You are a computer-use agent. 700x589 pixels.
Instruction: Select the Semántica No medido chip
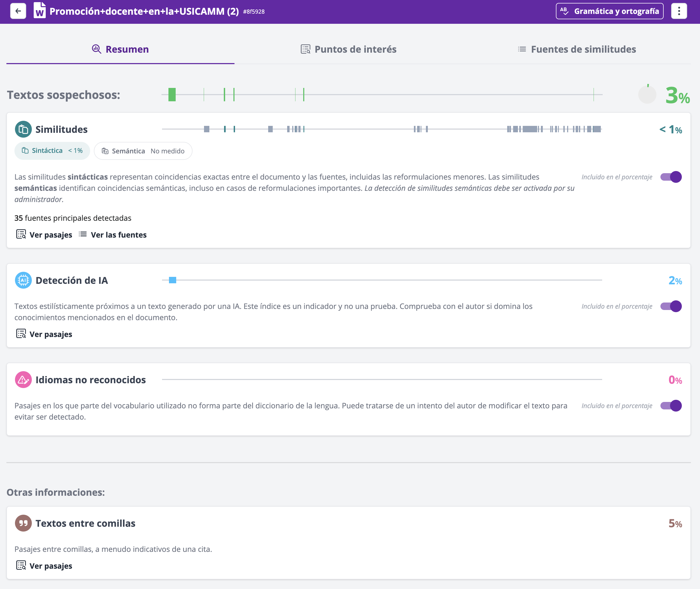pyautogui.click(x=143, y=151)
